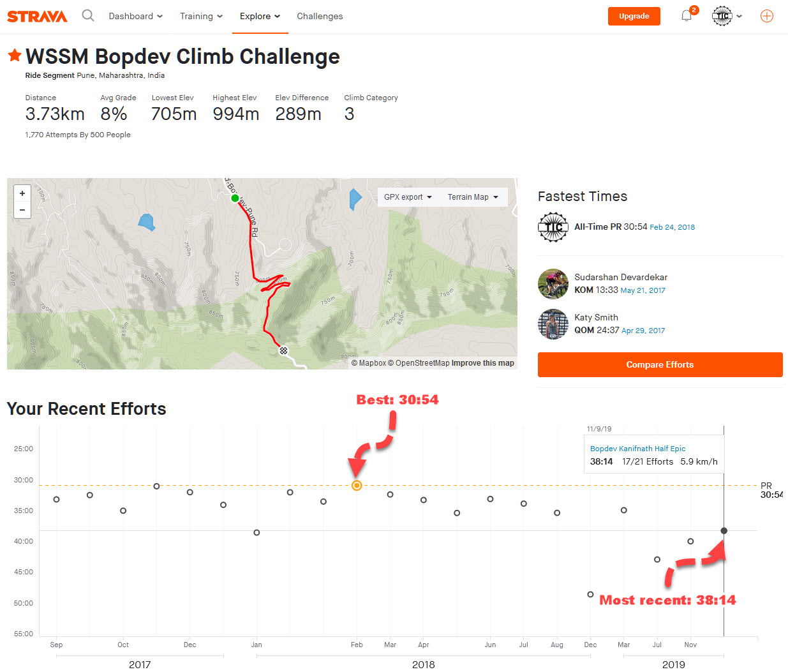Star the WSSM Bopdev Climb segment
The image size is (788, 672).
(15, 56)
